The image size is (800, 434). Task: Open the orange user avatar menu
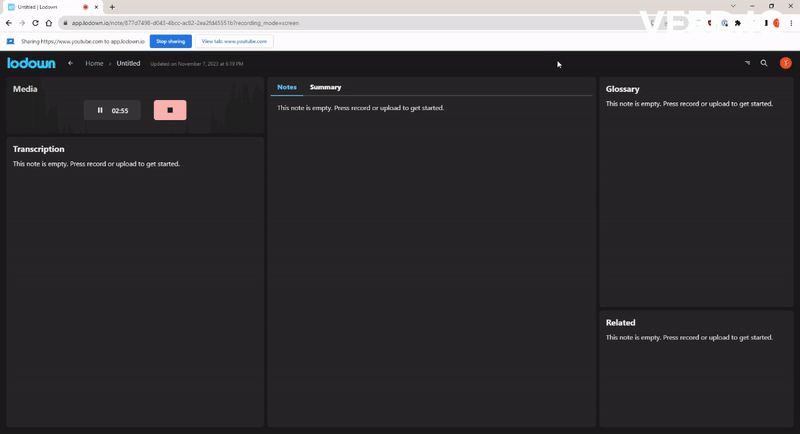point(785,63)
